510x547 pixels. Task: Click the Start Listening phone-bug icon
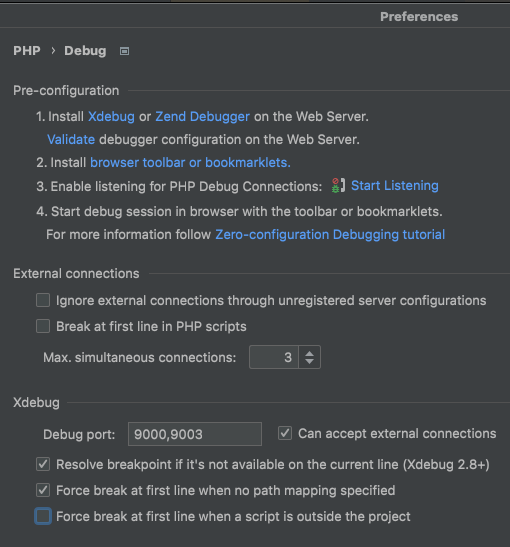click(338, 186)
